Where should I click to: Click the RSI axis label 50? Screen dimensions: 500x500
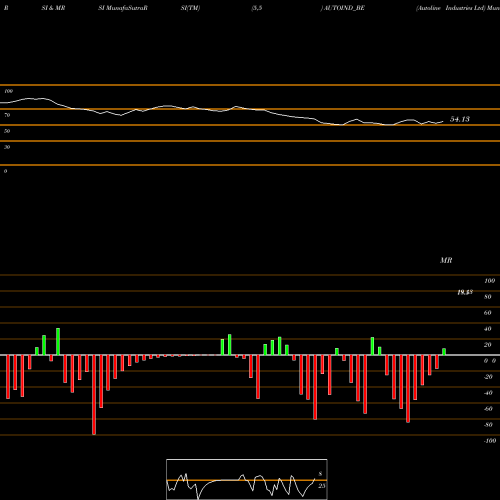(x=7, y=131)
